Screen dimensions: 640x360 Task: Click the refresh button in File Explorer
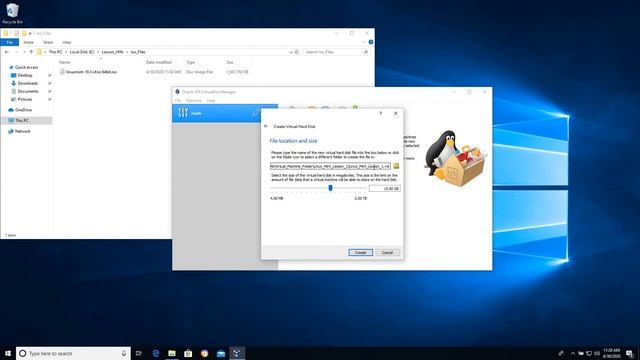297,52
